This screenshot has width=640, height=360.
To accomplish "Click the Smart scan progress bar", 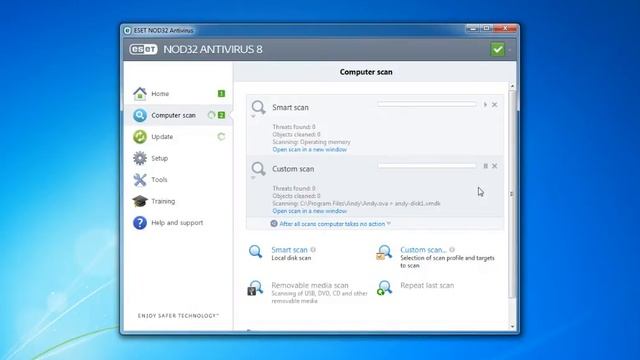I will 427,104.
